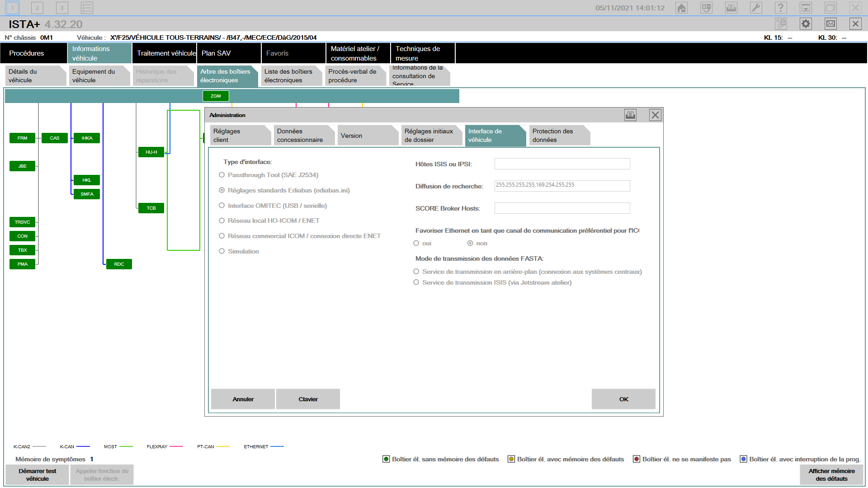Open help with the question mark icon
Screen dimensions: 868x488
pyautogui.click(x=781, y=8)
